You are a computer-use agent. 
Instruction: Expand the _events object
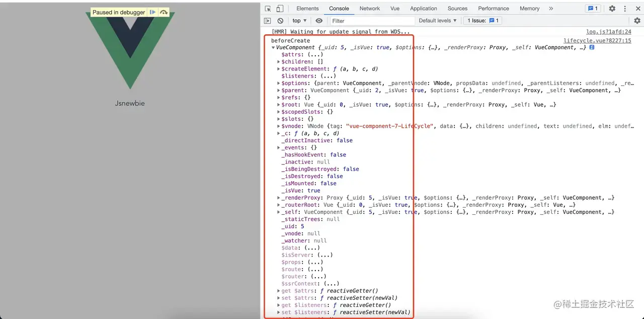point(279,148)
